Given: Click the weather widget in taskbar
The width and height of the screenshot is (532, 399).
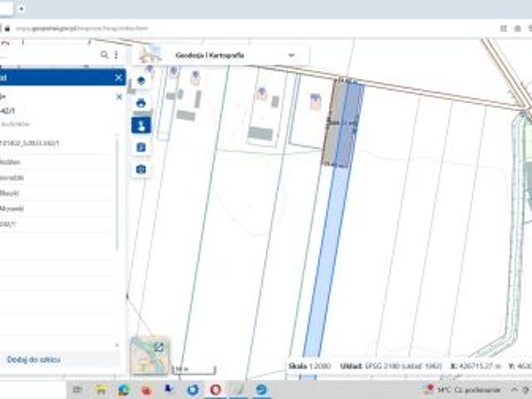Looking at the screenshot, I should (x=461, y=389).
